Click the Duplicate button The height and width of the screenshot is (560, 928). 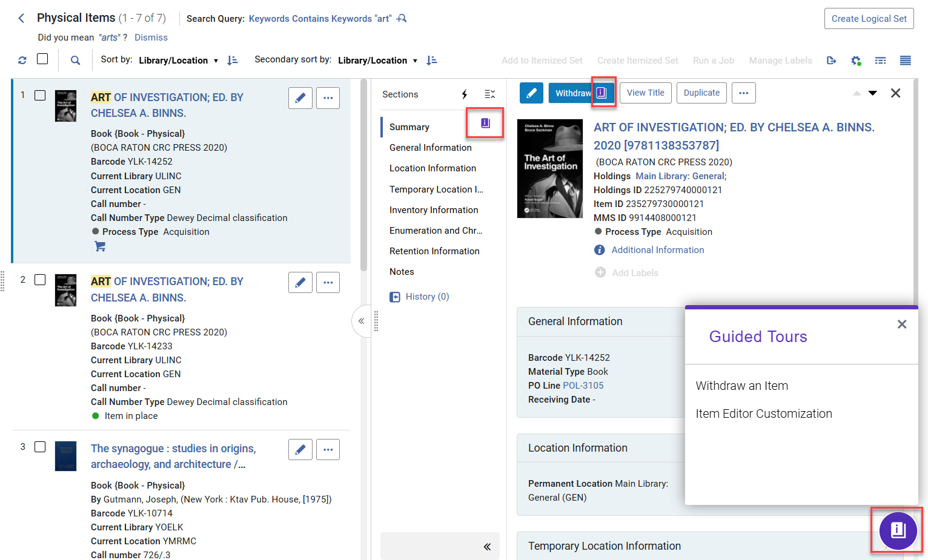701,93
